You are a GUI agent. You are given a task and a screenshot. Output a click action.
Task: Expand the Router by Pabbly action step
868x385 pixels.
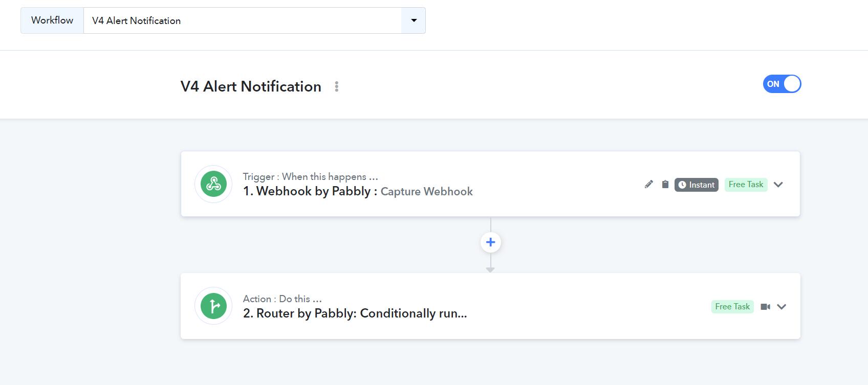pos(782,307)
